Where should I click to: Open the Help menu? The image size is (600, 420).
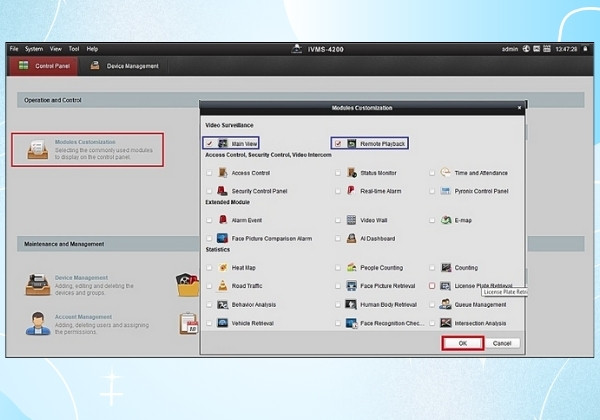pos(92,49)
